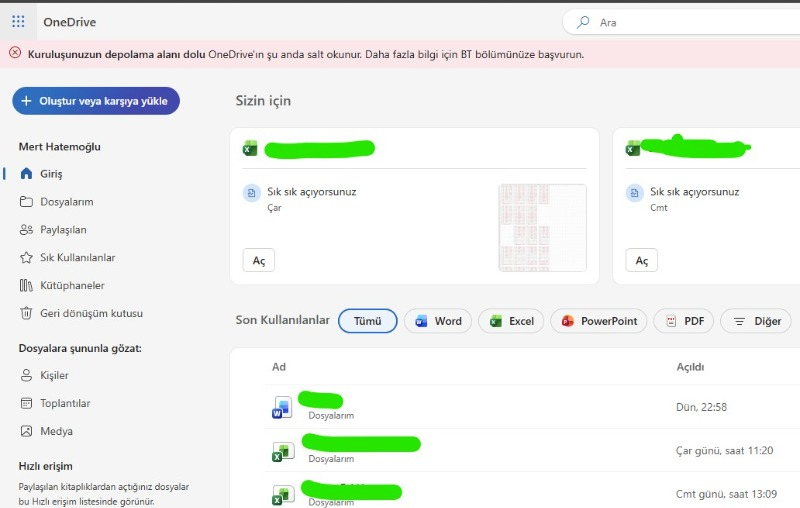Open Sık Kullanılanlar in sidebar
This screenshot has width=800, height=508.
point(78,258)
